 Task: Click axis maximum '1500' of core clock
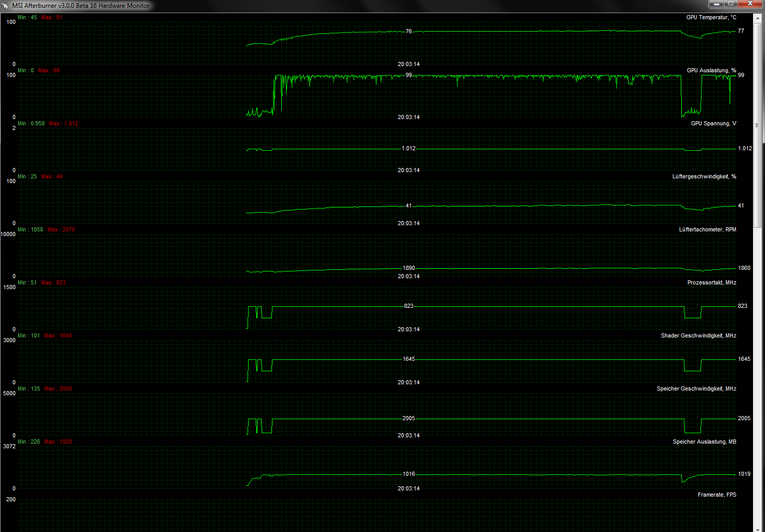click(9, 287)
